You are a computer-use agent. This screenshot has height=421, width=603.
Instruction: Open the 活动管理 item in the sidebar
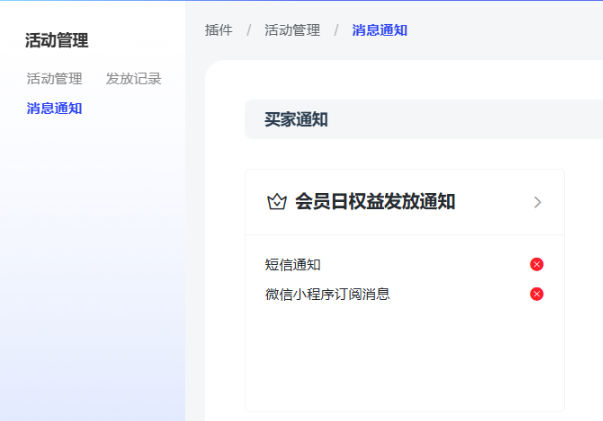pyautogui.click(x=54, y=79)
